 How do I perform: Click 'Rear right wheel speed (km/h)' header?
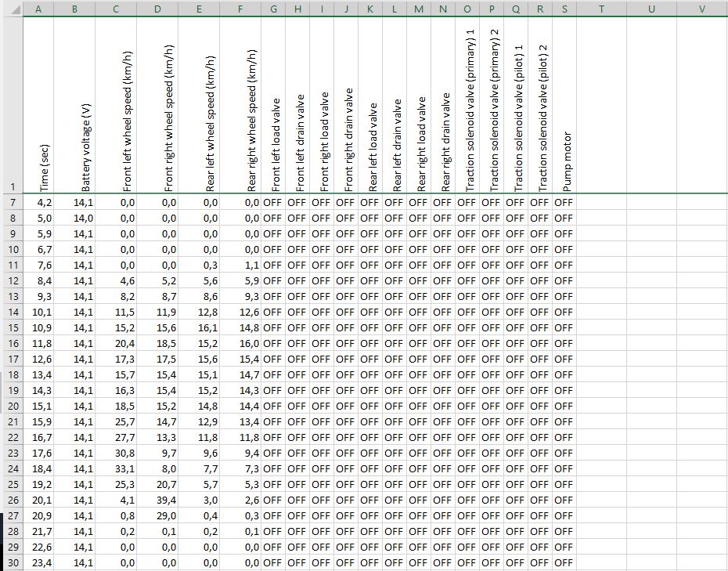(240, 105)
